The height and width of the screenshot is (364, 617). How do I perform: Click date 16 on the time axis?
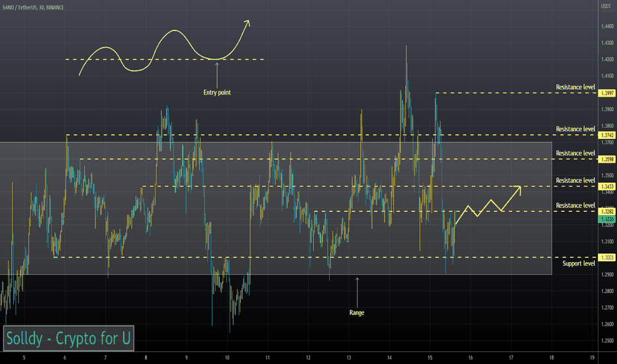coord(470,357)
